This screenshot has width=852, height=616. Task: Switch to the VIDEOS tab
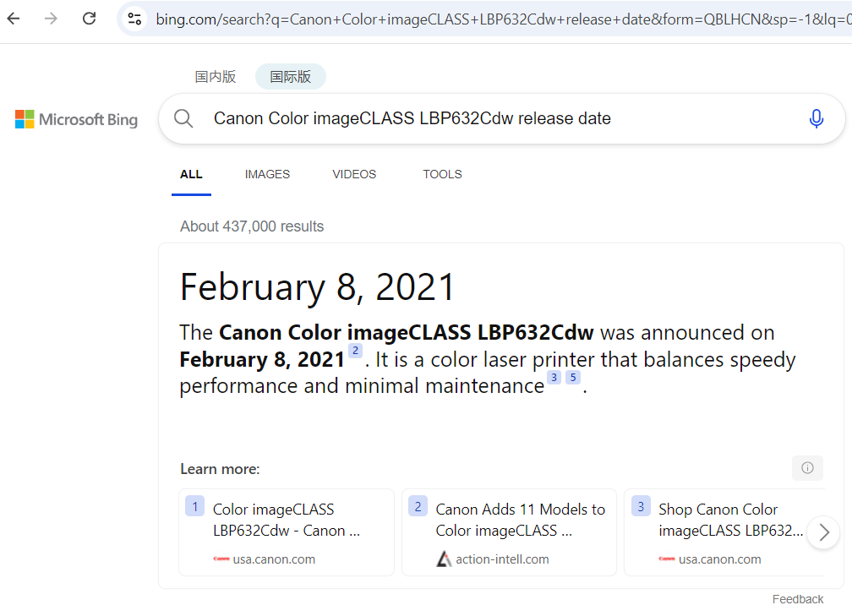tap(354, 174)
